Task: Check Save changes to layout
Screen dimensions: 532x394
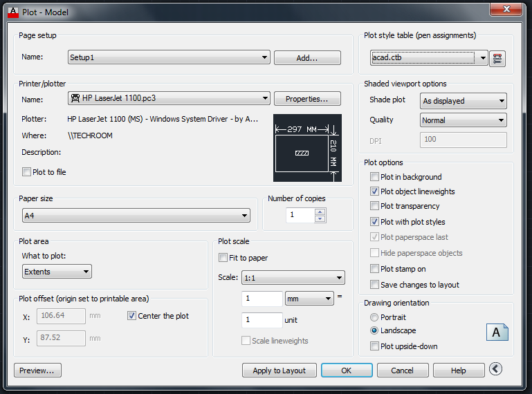Action: click(374, 285)
